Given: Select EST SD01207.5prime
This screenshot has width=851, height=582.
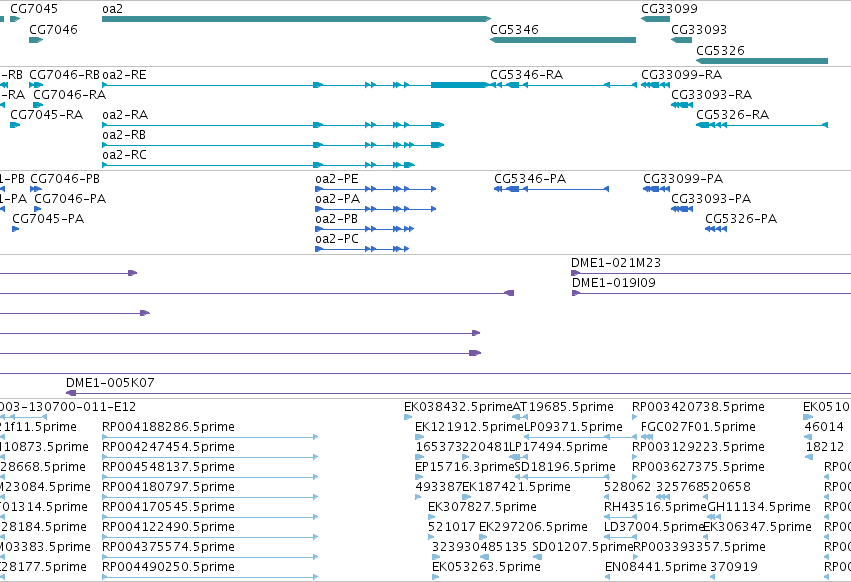Looking at the screenshot, I should (x=583, y=548).
